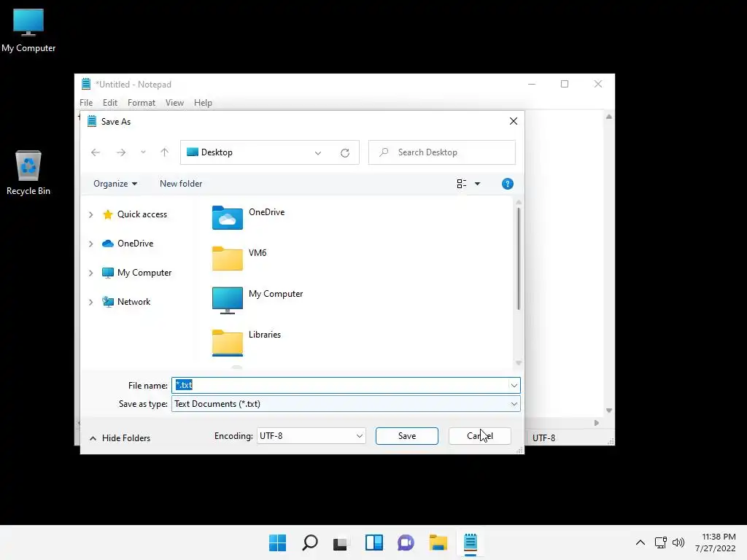The height and width of the screenshot is (560, 747).
Task: Create a New folder
Action: (x=181, y=184)
